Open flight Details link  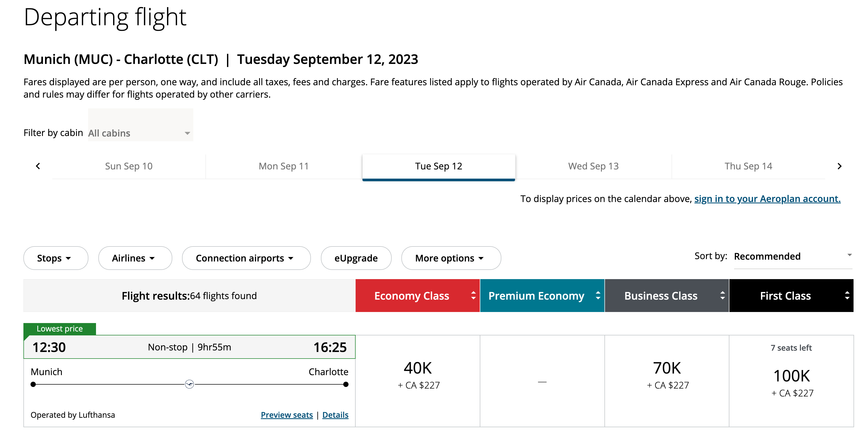point(335,415)
